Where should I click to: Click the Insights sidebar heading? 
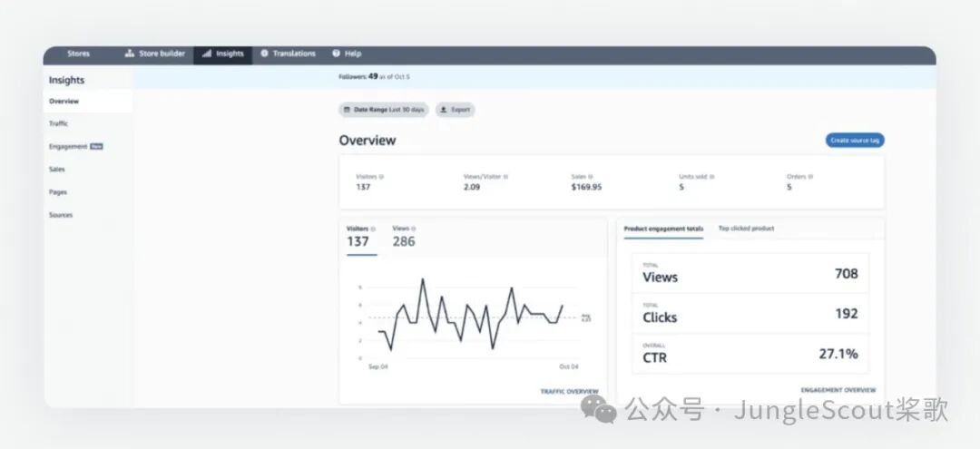click(66, 81)
